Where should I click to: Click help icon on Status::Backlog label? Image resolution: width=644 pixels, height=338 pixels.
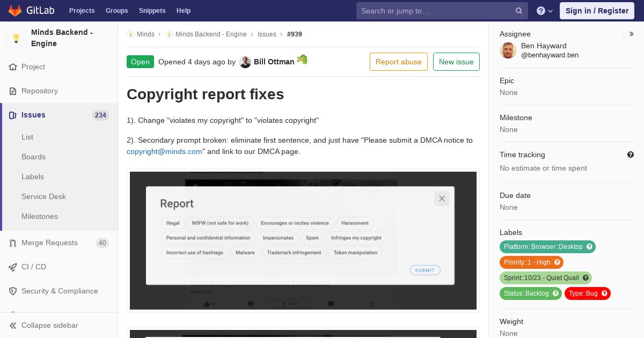[x=555, y=293]
